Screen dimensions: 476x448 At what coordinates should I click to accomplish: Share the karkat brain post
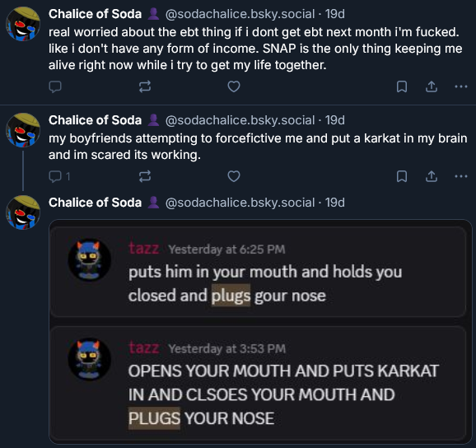pyautogui.click(x=432, y=176)
